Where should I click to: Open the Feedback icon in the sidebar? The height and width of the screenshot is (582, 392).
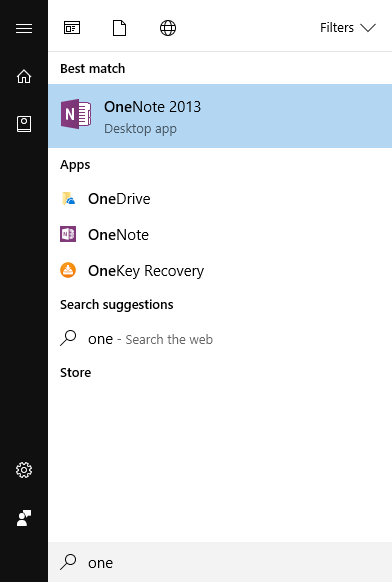click(24, 518)
